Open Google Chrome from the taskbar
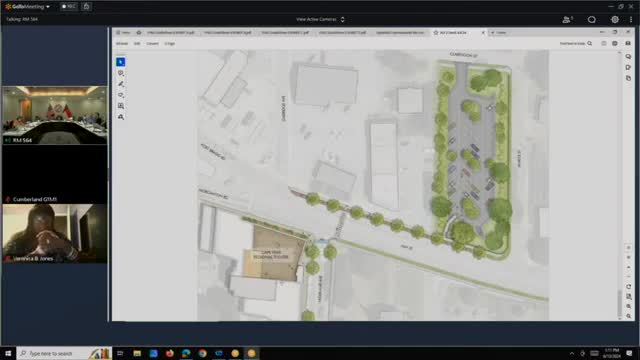 tap(202, 353)
